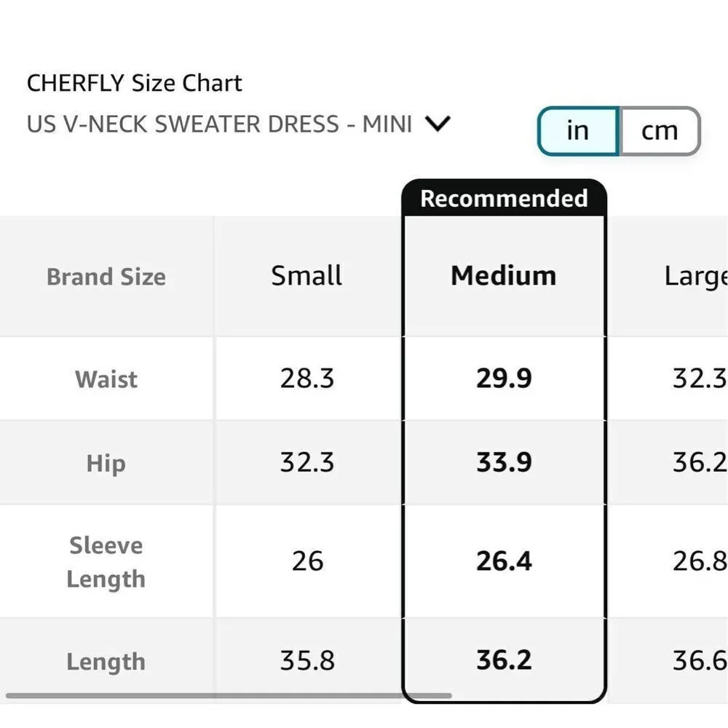
Task: Select the Medium waist value 29.9
Action: click(503, 379)
